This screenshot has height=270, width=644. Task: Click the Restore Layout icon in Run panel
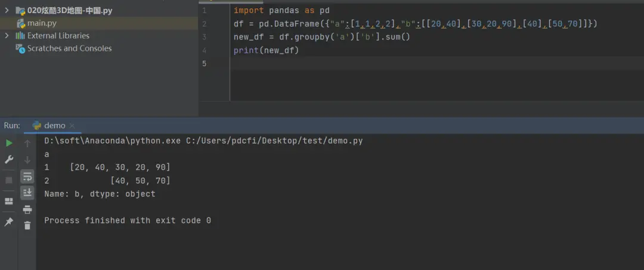click(9, 201)
